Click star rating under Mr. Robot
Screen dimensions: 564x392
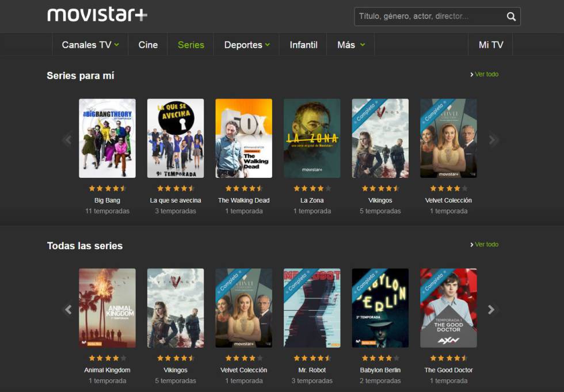312,358
